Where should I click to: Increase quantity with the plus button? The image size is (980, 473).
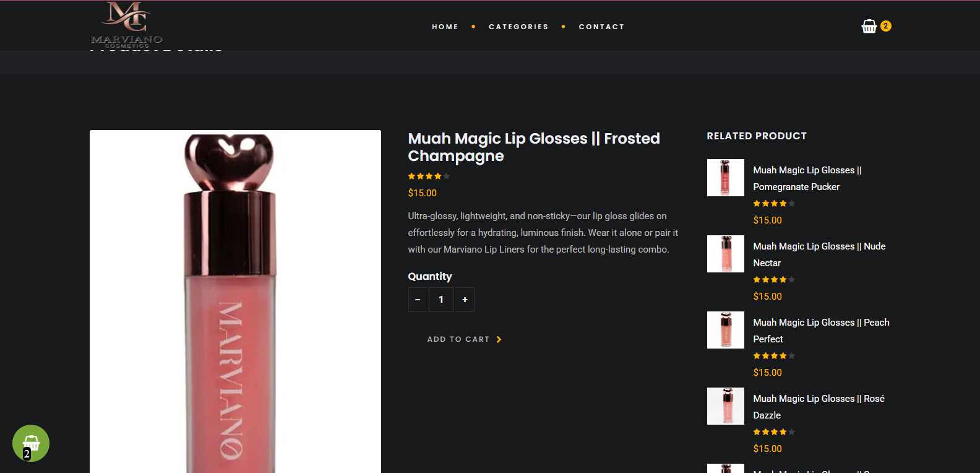tap(465, 300)
